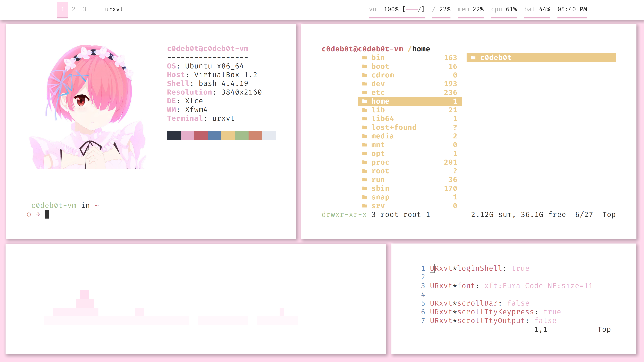644x362 pixels.
Task: Click the folder icon of highlighted home row
Action: tap(364, 101)
